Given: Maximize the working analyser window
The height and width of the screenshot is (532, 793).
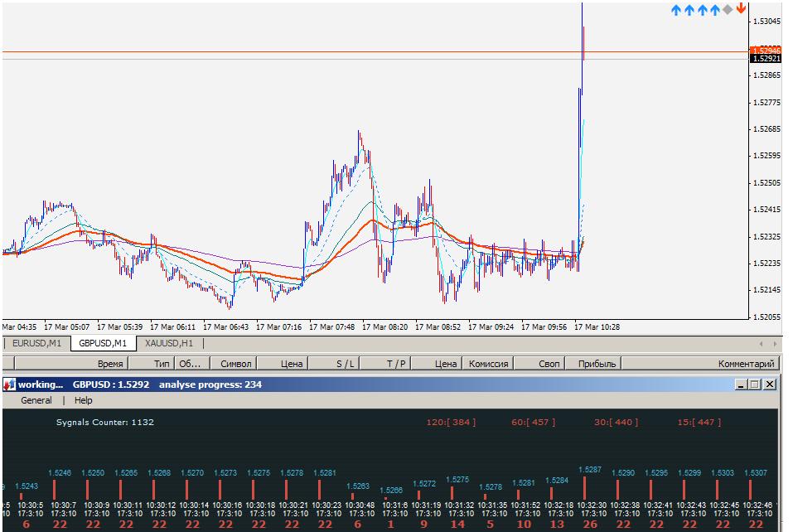Looking at the screenshot, I should (755, 384).
